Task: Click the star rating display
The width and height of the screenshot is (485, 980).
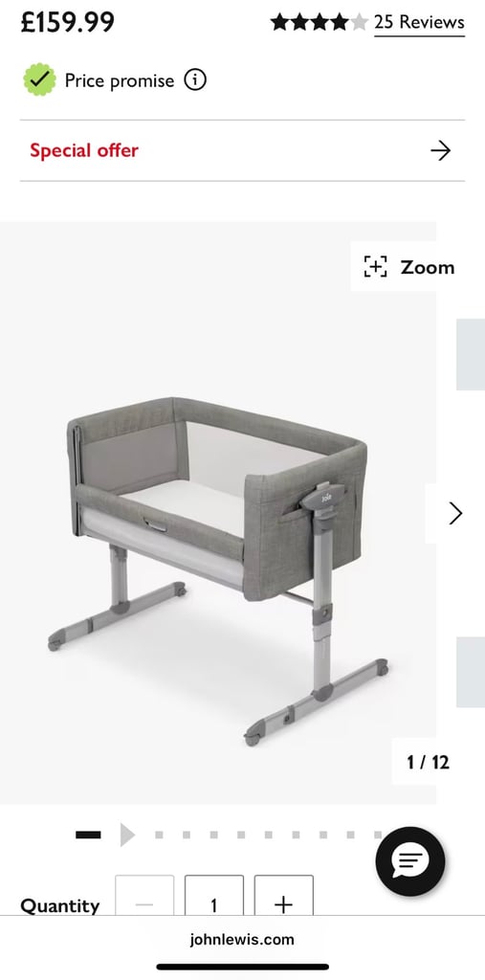Action: pos(319,23)
